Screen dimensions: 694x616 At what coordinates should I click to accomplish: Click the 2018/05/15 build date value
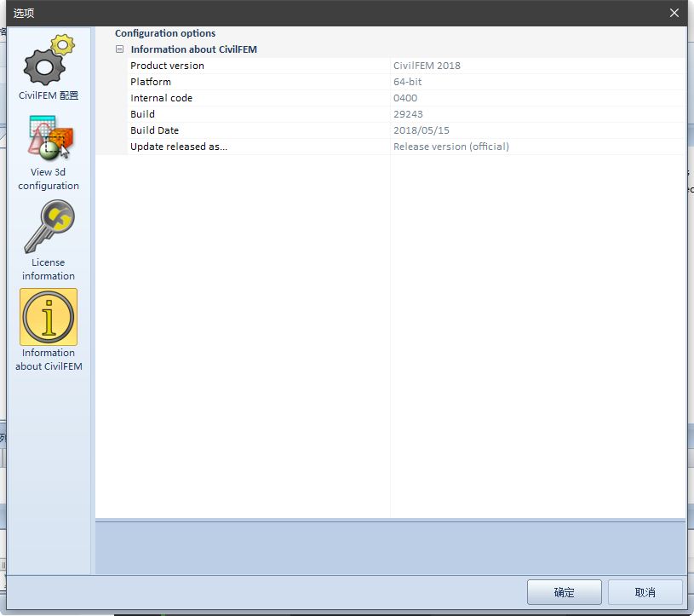pyautogui.click(x=421, y=130)
